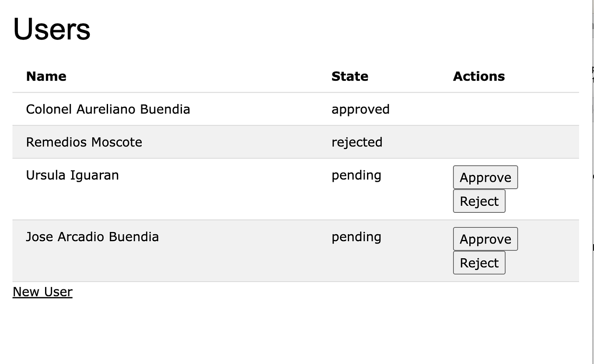Screen dimensions: 594x364
Task: Click the pending state of Ursula Iguaran
Action: [x=356, y=175]
